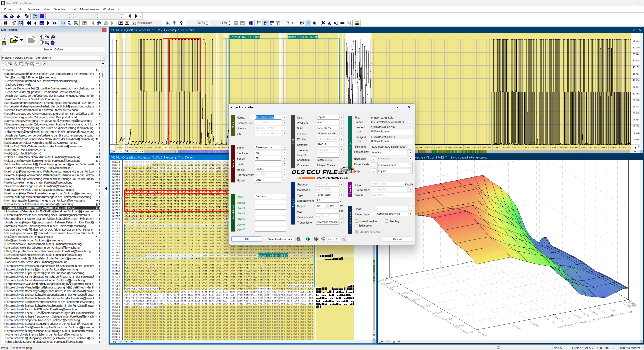Image resolution: width=644 pixels, height=350 pixels.
Task: Expand the Projects, Versions & Maps combo box
Action: 102,58
